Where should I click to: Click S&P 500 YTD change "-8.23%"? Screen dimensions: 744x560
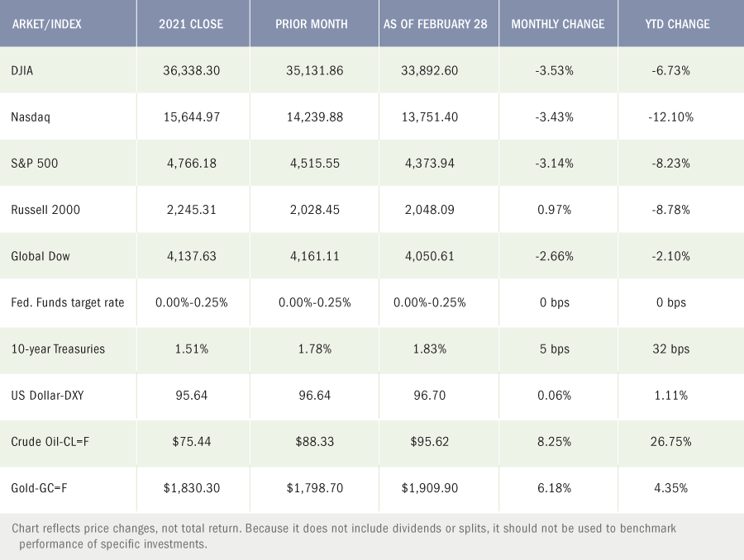tap(671, 164)
